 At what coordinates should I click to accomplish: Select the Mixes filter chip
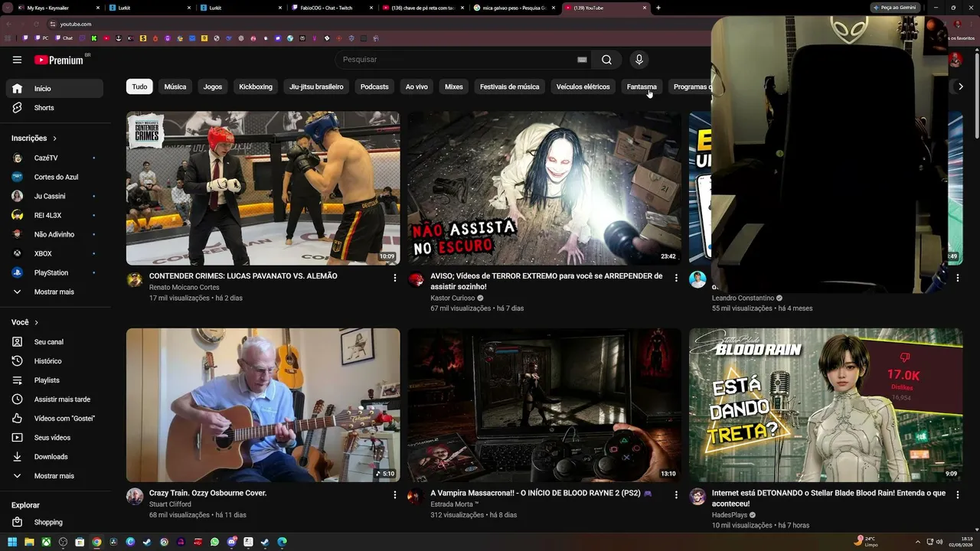pos(454,86)
